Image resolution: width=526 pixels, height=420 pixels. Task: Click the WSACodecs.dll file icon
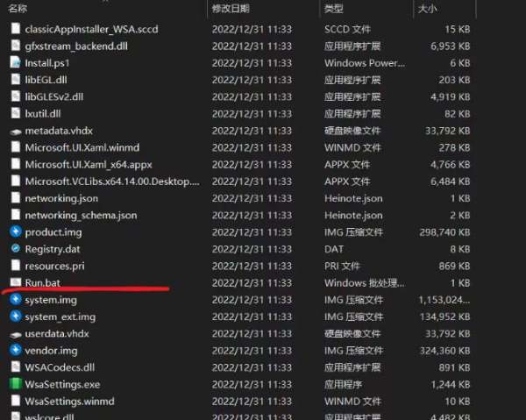point(16,367)
